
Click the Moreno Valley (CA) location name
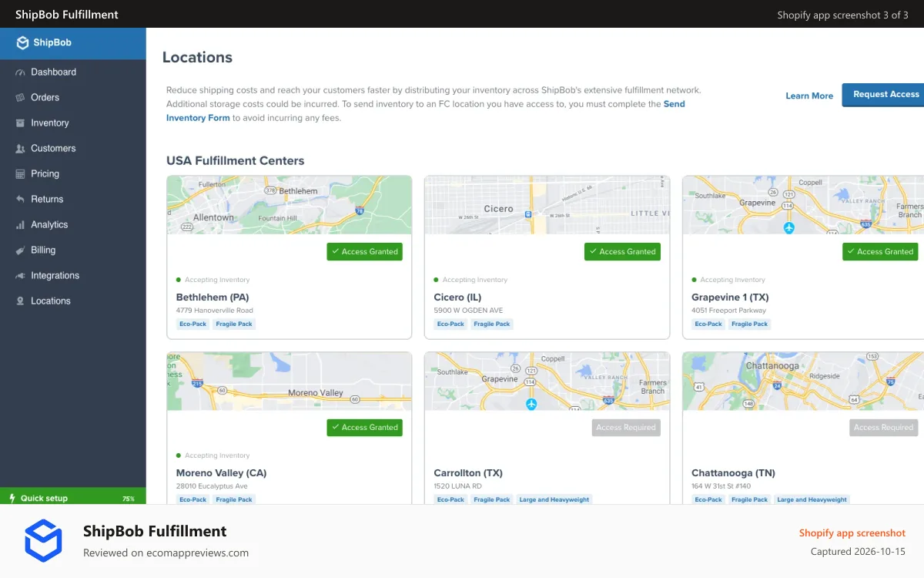221,473
